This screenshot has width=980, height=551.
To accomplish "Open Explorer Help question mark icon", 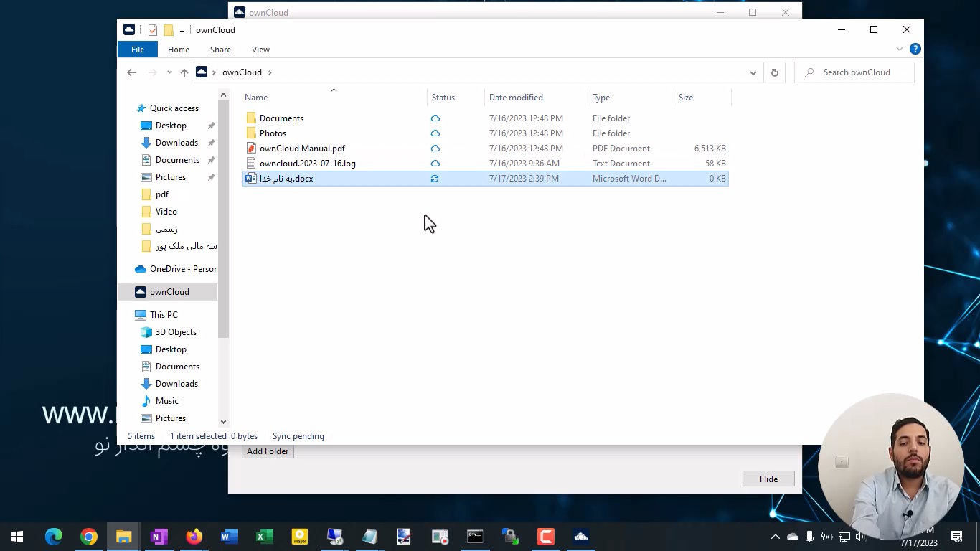I will coord(915,50).
